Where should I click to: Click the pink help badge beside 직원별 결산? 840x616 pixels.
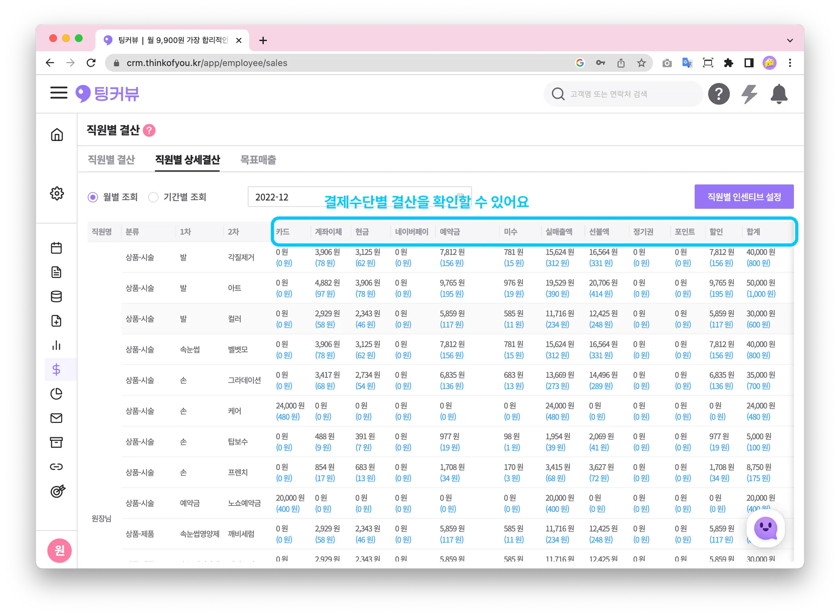click(x=149, y=130)
